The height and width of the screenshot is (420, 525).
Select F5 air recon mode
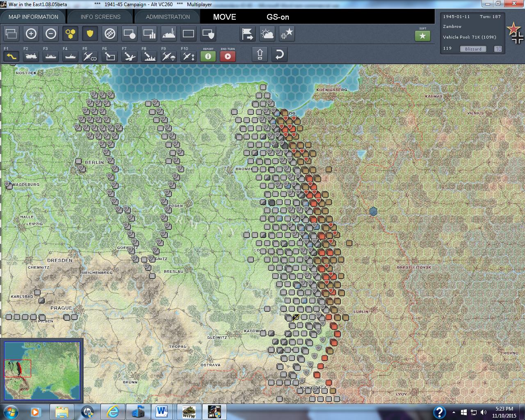point(90,56)
